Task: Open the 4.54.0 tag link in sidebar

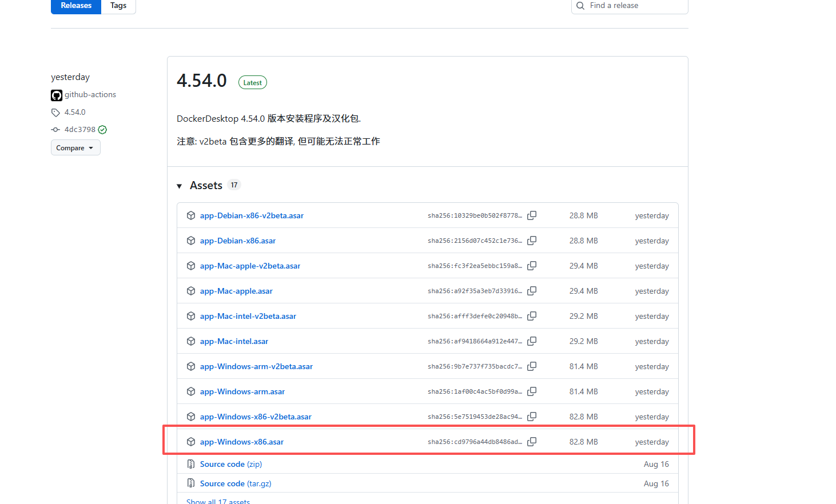Action: tap(75, 113)
